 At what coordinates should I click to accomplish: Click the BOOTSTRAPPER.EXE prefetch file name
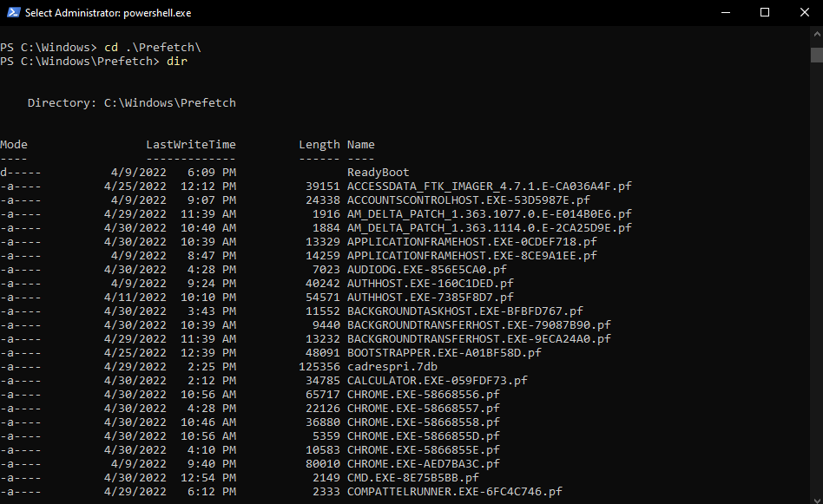(444, 353)
